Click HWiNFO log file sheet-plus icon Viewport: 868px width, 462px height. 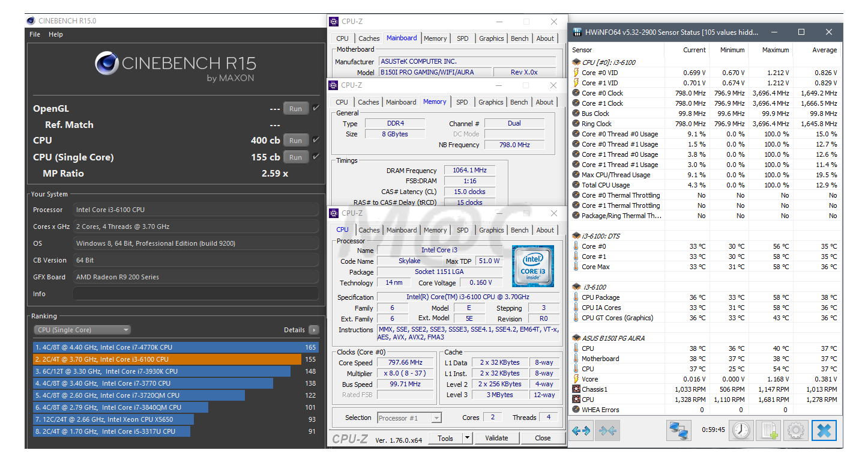pyautogui.click(x=770, y=430)
